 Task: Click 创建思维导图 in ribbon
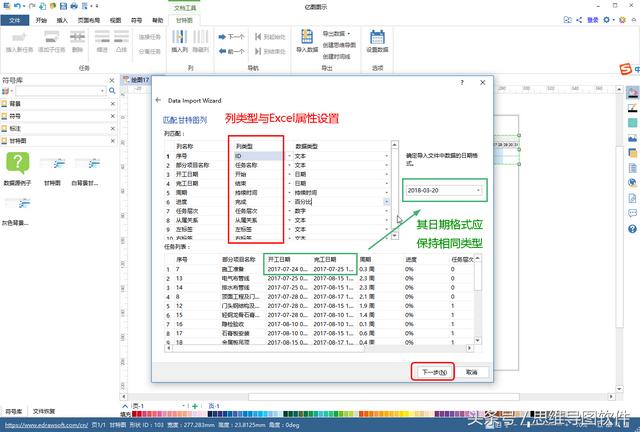point(339,45)
